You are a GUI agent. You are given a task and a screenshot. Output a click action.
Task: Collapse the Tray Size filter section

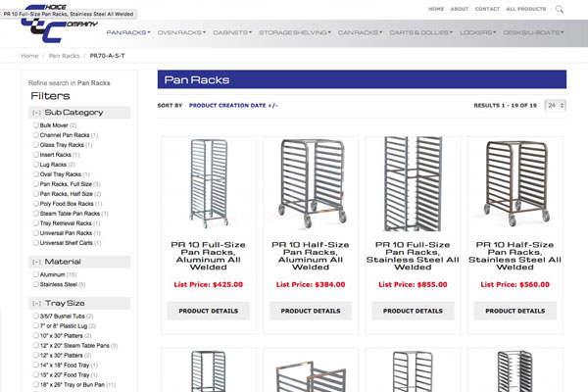point(36,303)
